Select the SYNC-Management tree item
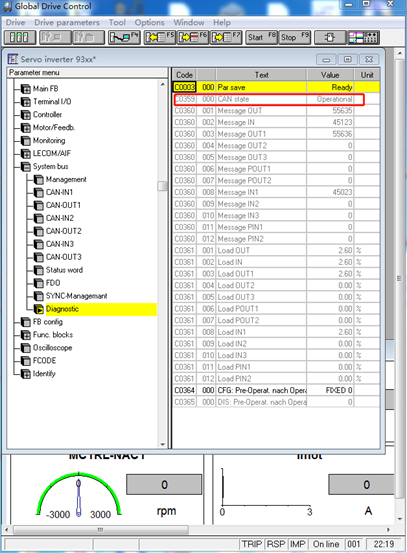 click(77, 296)
